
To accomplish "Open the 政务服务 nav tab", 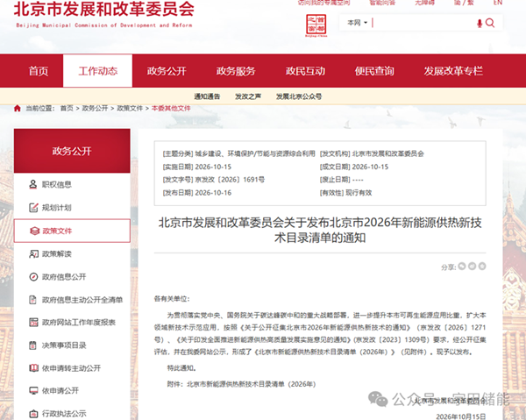I will 236,71.
